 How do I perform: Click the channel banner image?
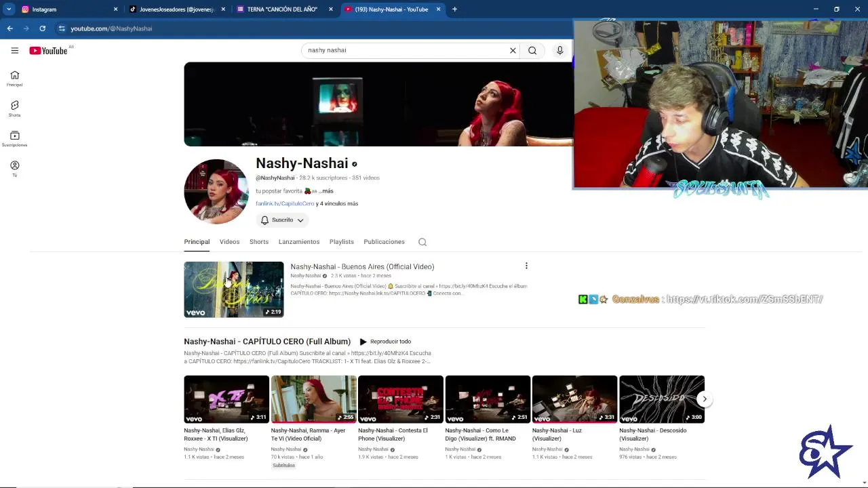coord(378,104)
